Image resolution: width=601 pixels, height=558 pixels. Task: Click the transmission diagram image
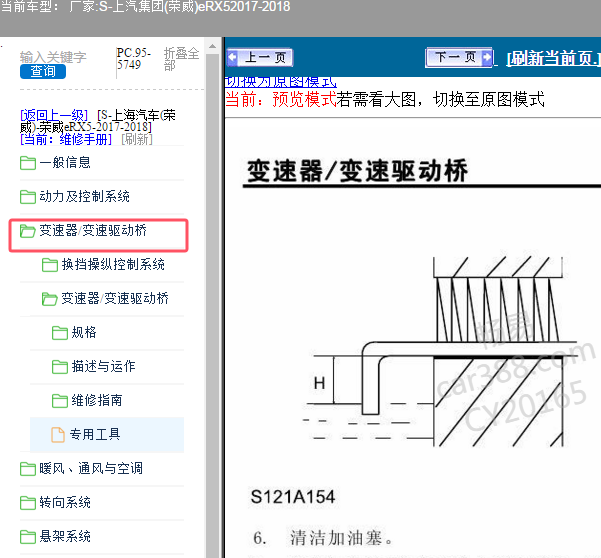coord(438,352)
